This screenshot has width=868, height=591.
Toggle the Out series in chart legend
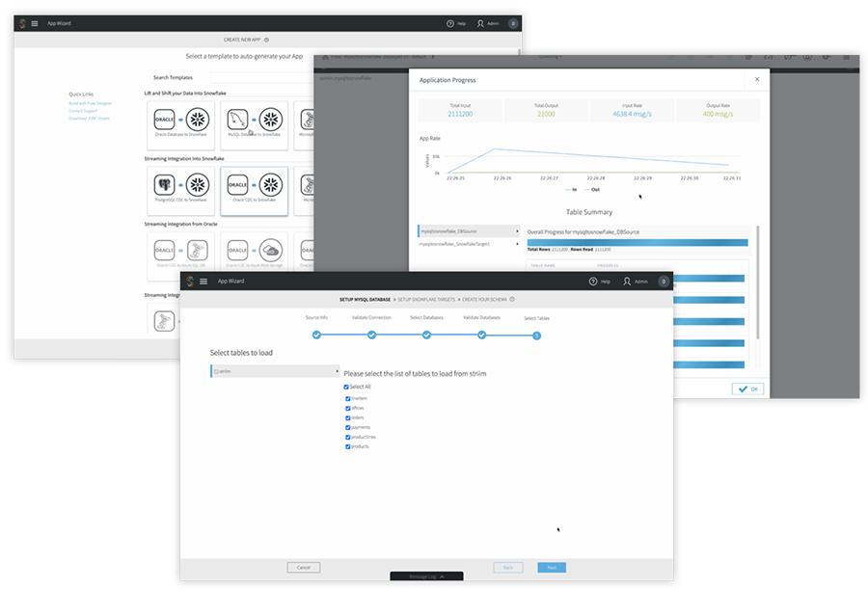(x=592, y=190)
